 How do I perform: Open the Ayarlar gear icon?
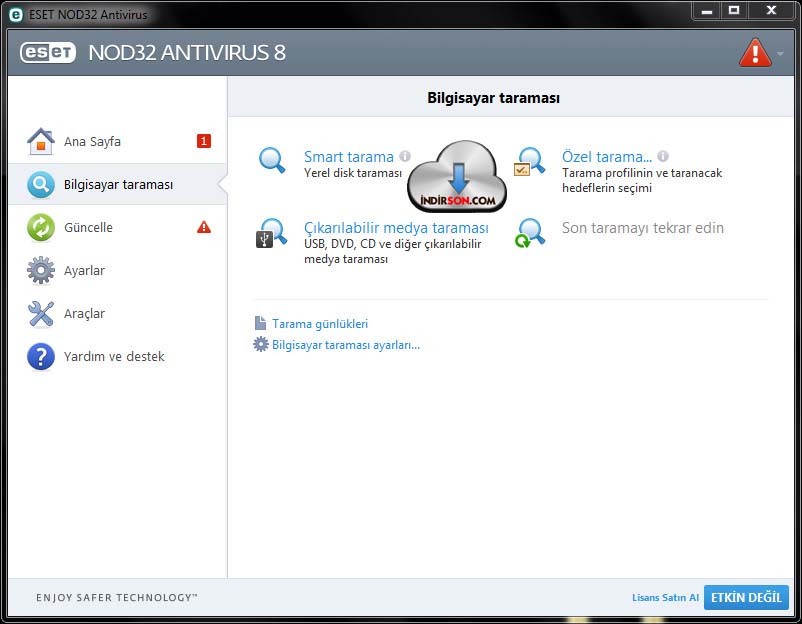point(41,270)
